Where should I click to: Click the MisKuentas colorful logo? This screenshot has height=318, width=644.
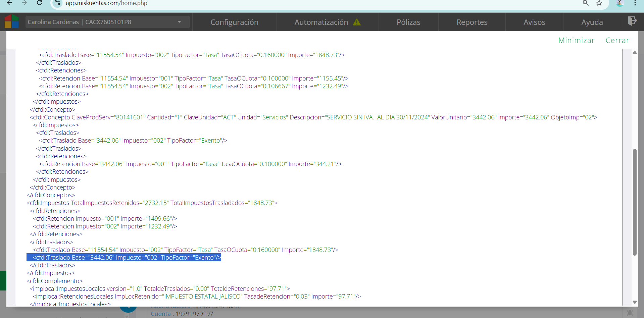point(11,21)
